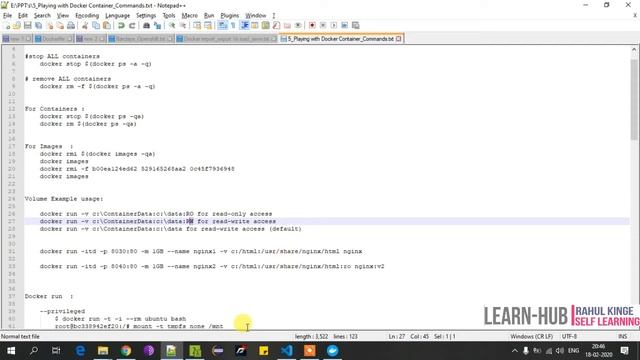Create a new file from the toolbar
640x360 pixels.
point(7,25)
